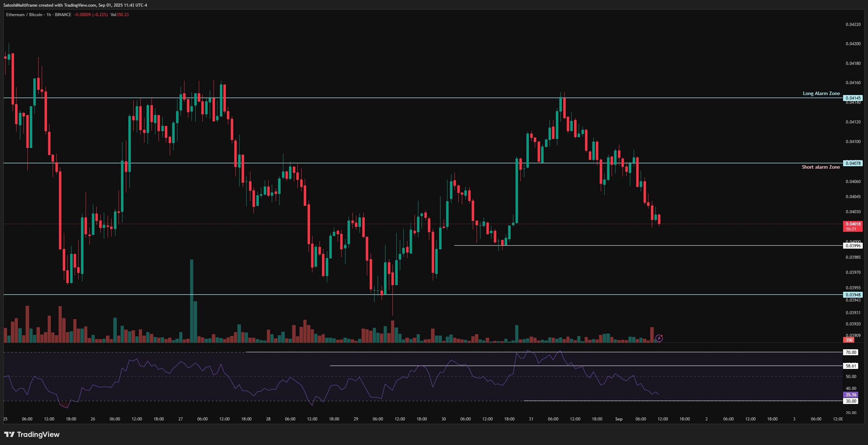868x445 pixels.
Task: Click the 0.04180 price axis label
Action: tap(853, 63)
